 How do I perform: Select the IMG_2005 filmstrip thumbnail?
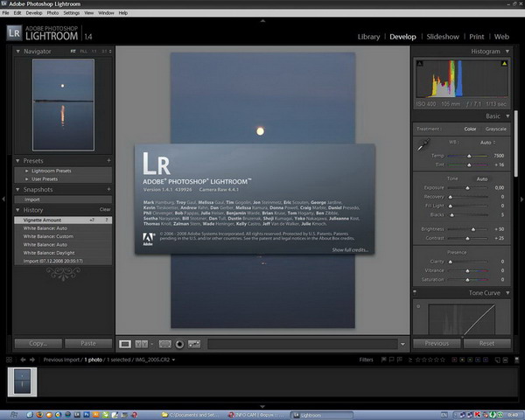(x=22, y=382)
